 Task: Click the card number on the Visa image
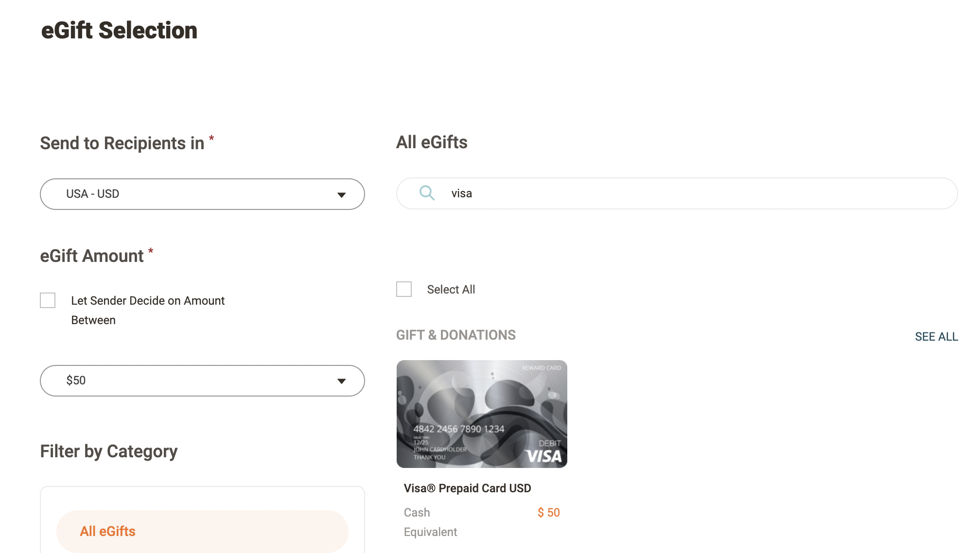[x=458, y=429]
